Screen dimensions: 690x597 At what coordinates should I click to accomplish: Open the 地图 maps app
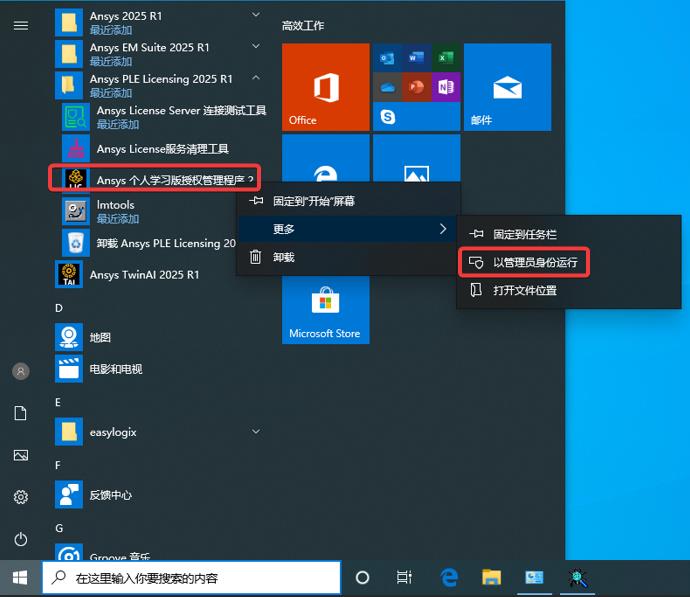[x=158, y=337]
